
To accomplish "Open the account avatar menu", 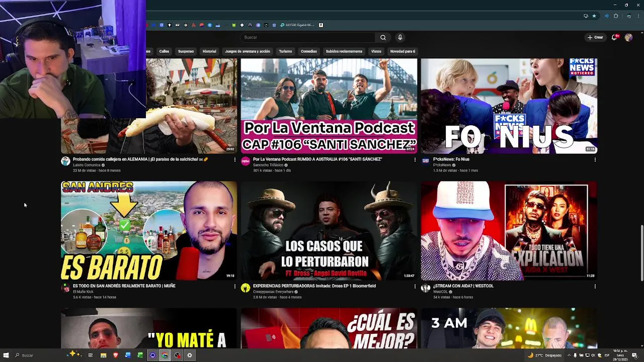I will tap(628, 37).
